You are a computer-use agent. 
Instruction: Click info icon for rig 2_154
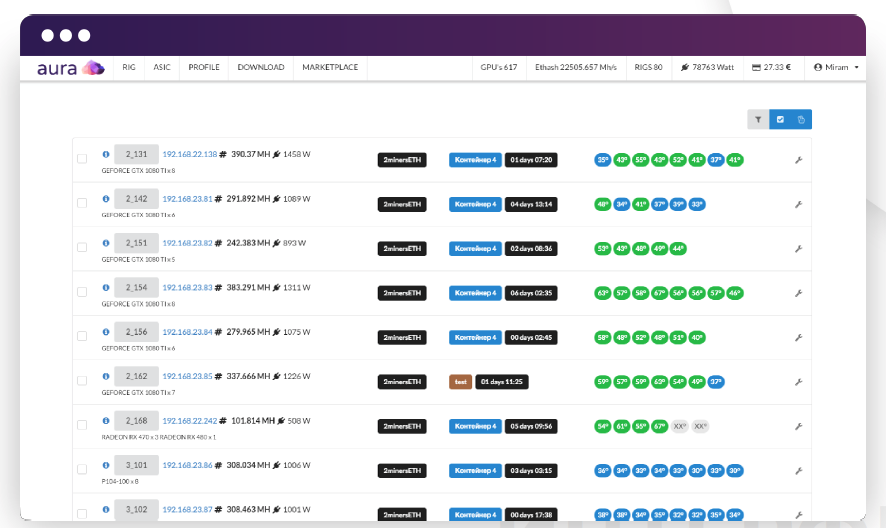(106, 287)
